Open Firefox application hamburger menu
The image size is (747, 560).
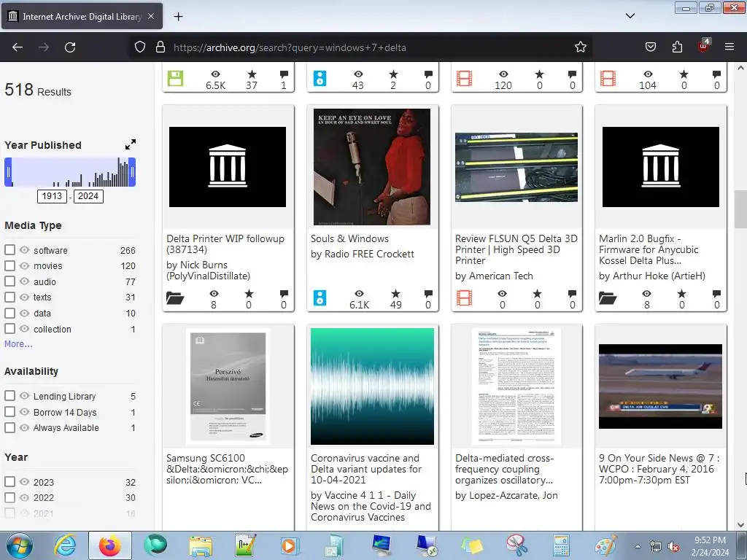point(729,47)
